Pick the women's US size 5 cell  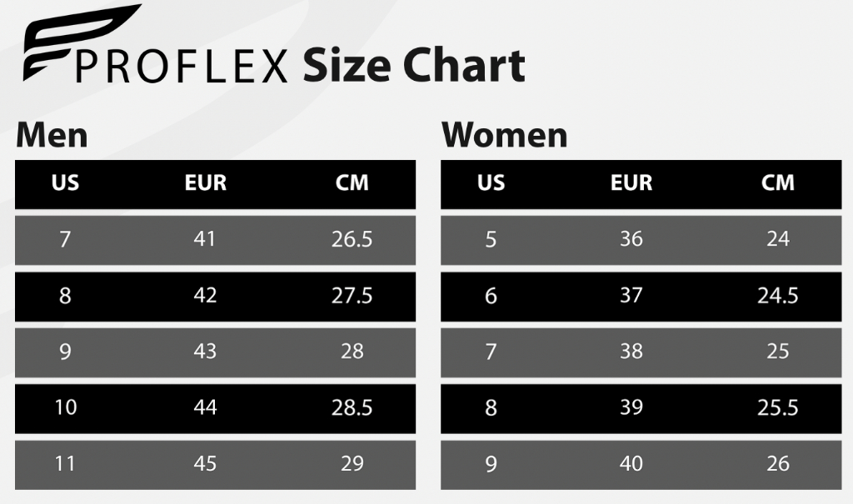(x=491, y=240)
